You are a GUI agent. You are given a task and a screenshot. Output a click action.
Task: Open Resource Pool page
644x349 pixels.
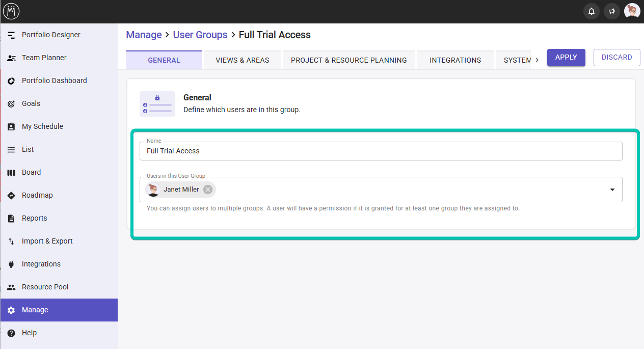pos(45,287)
